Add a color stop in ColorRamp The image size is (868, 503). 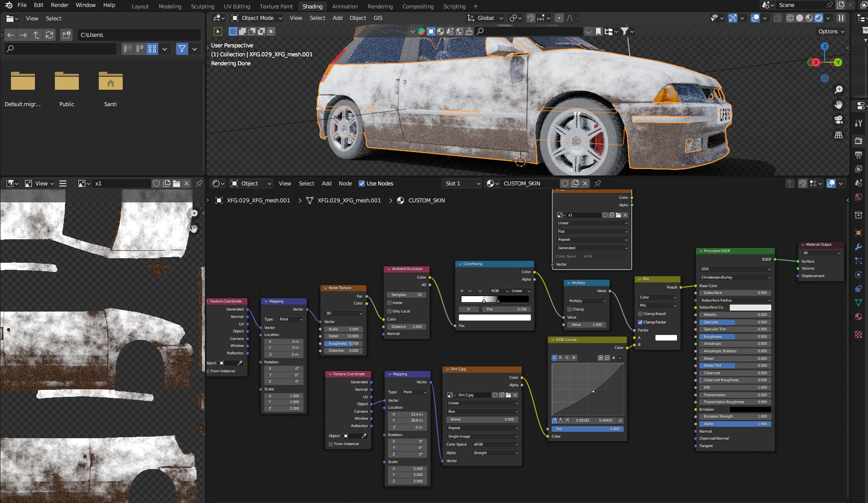pos(462,291)
